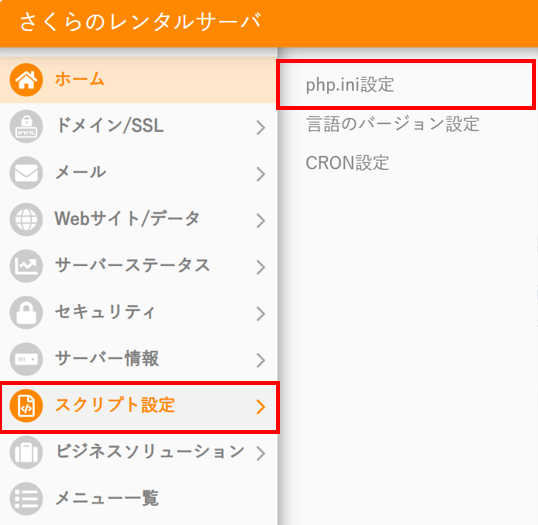Select the CRON設定 submenu entry
This screenshot has width=538, height=525.
(x=347, y=163)
